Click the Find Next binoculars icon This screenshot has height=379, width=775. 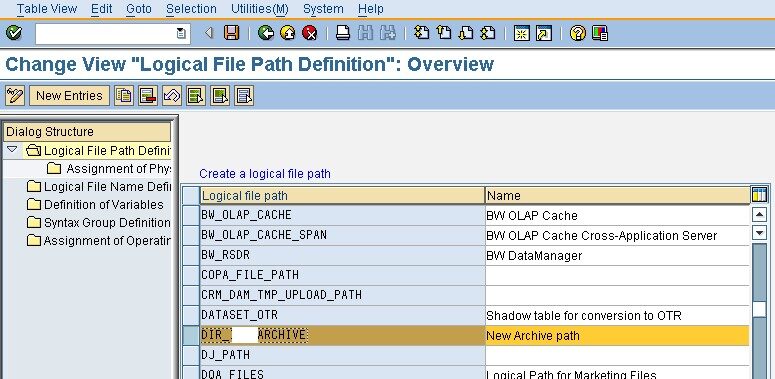click(388, 33)
